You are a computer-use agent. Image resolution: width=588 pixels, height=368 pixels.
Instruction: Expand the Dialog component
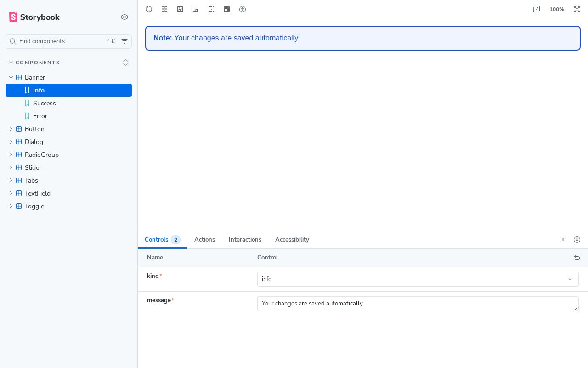[69, 142]
